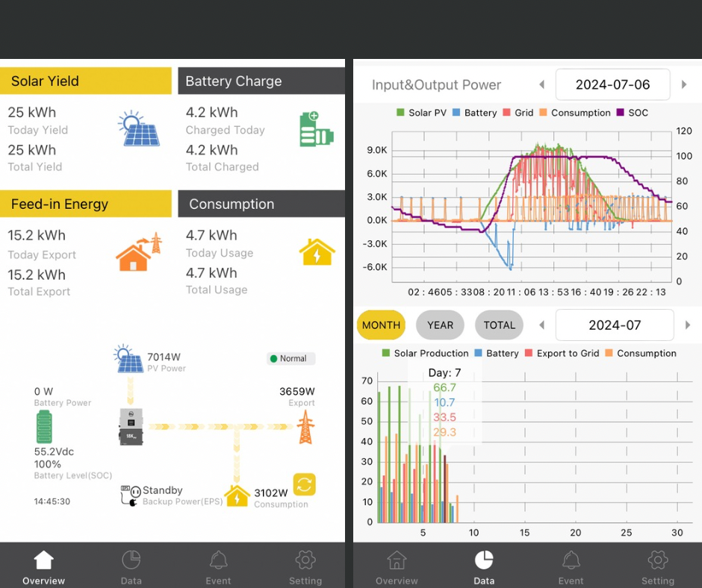Go to next day after 2024-07-06
702x588 pixels.
[683, 85]
